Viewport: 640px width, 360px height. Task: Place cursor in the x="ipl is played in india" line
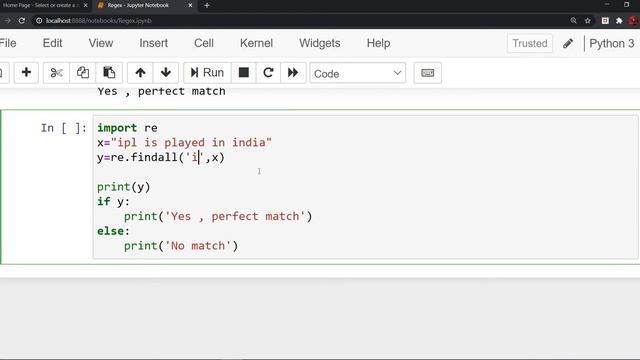click(184, 143)
